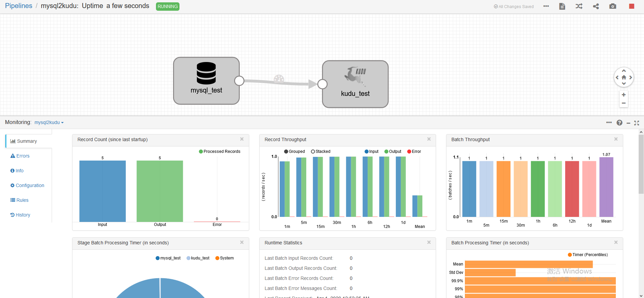Zoom in the canvas with the plus button
644x298 pixels.
624,95
